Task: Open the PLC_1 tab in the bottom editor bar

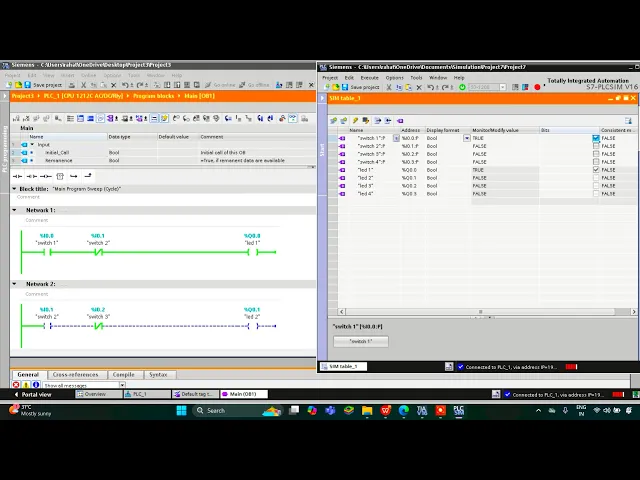Action: point(147,394)
